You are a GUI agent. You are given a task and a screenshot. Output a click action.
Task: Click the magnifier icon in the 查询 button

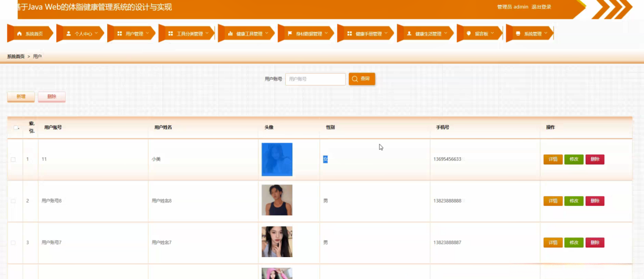point(355,79)
